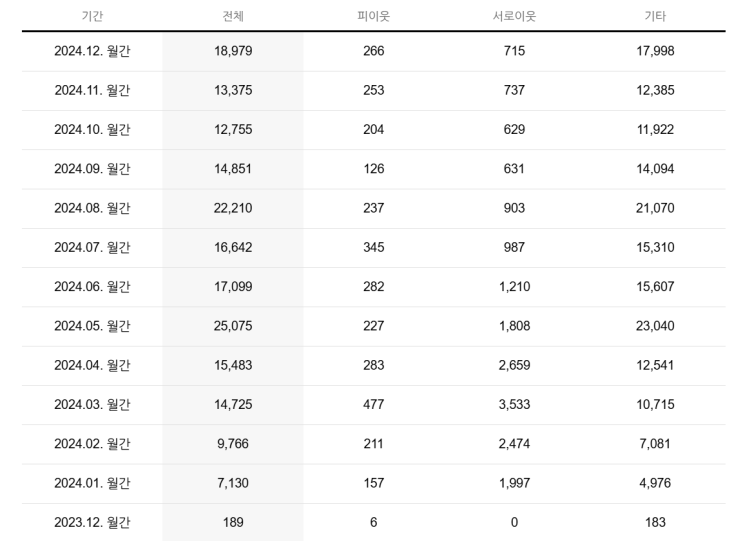Select the 피이웃 value 477
The image size is (743, 541).
374,405
